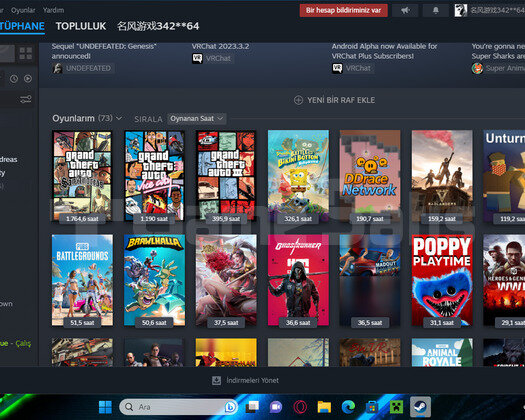Click İndirmeleri Yönet link
525x420 pixels.
tap(252, 380)
